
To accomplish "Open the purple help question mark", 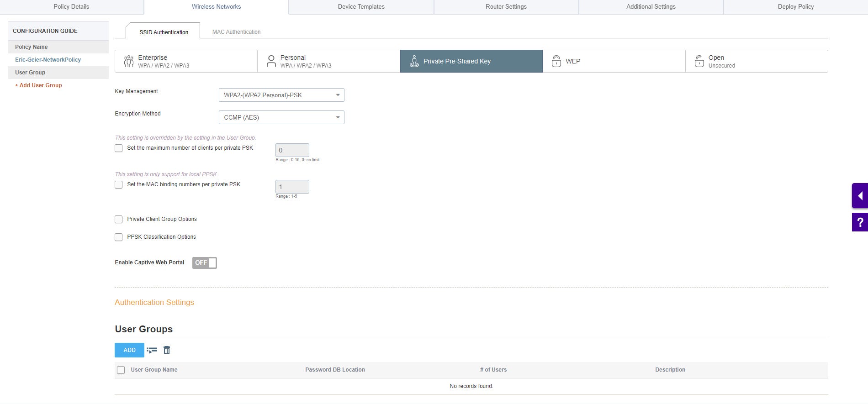I will coord(860,222).
